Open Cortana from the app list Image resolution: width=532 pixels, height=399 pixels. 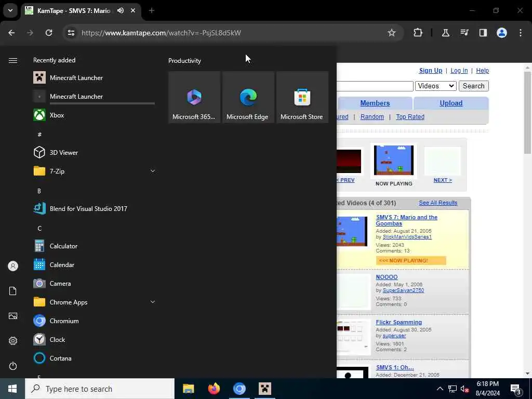click(94, 358)
